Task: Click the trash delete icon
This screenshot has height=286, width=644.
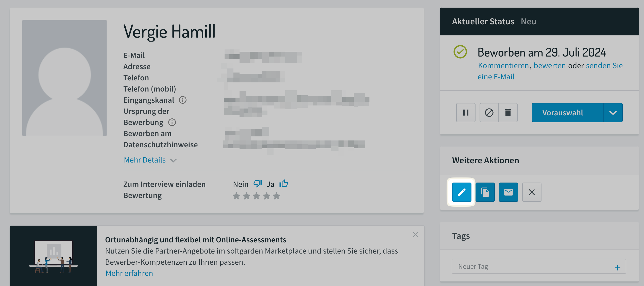Action: pyautogui.click(x=508, y=113)
